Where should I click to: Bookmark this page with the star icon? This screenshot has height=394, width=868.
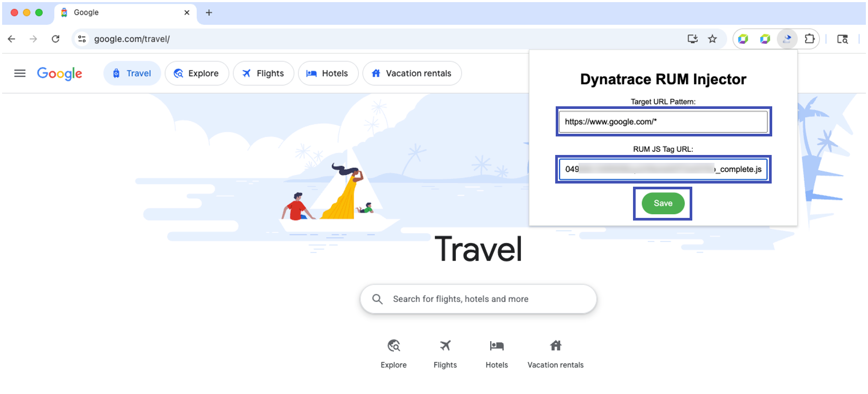[712, 39]
